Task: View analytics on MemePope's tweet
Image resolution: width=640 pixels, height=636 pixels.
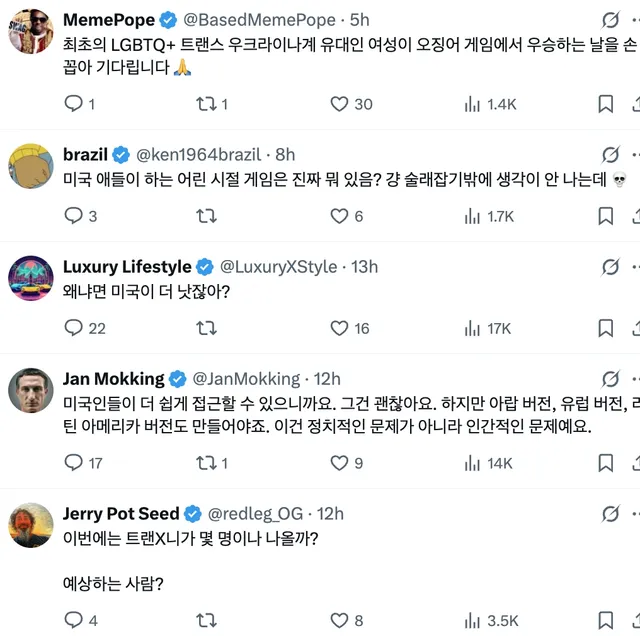Action: [474, 104]
